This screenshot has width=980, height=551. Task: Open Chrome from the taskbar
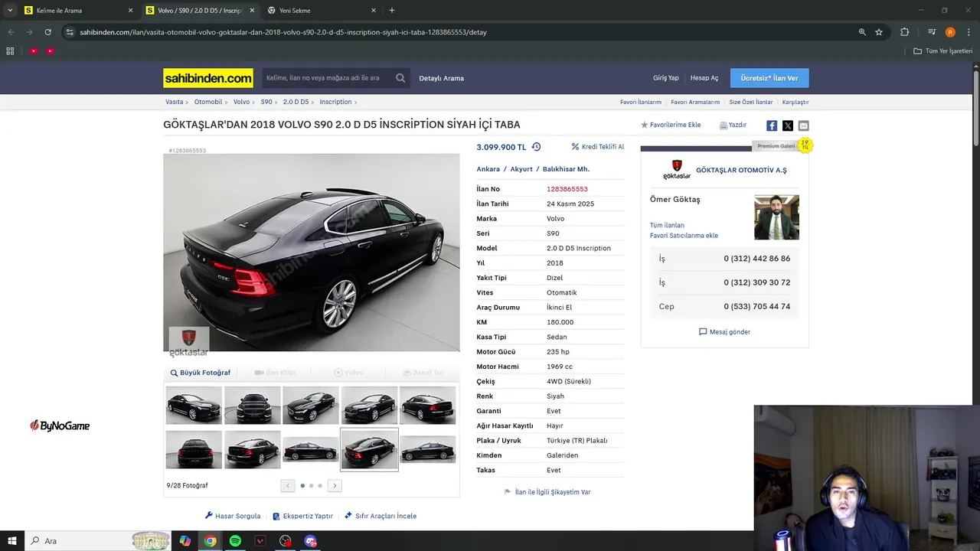click(210, 541)
